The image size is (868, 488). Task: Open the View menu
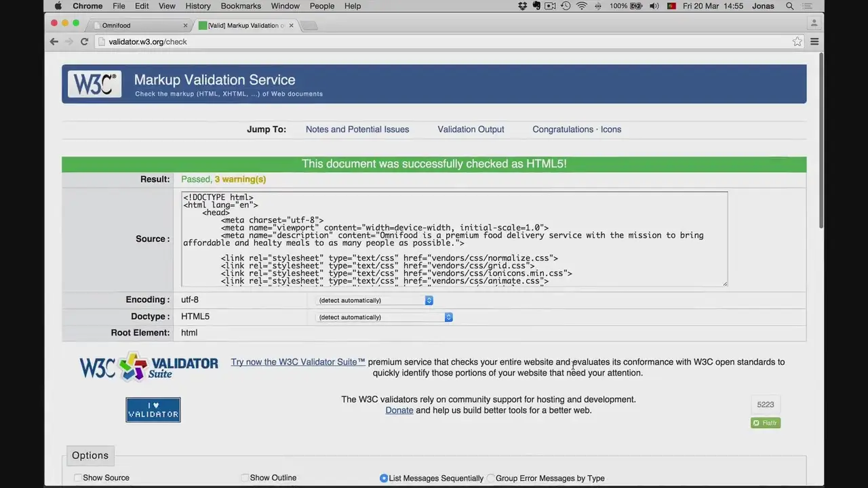click(167, 6)
